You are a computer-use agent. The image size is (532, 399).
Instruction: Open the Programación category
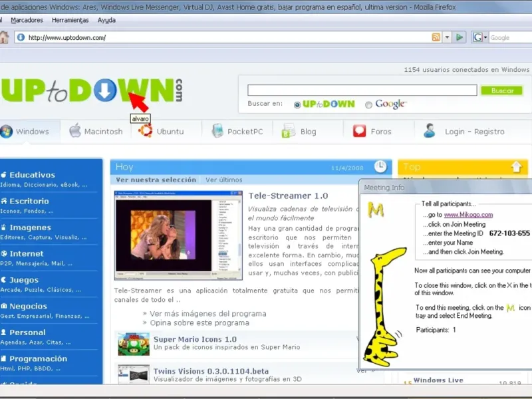pyautogui.click(x=39, y=358)
